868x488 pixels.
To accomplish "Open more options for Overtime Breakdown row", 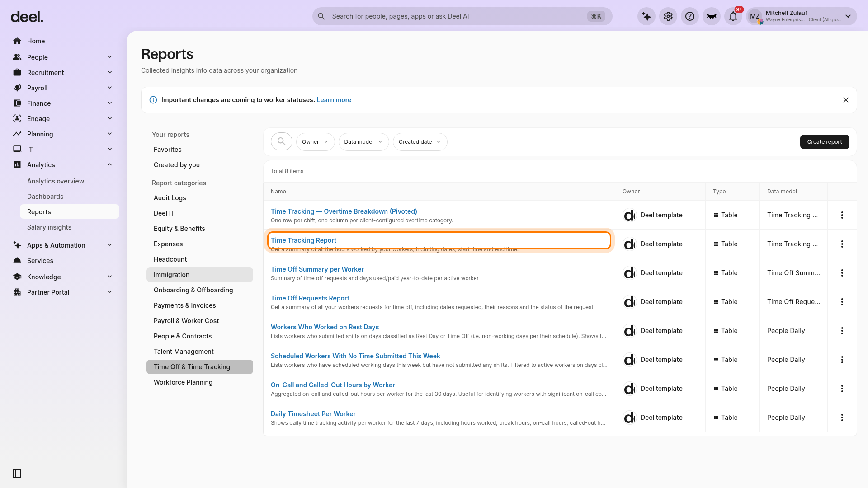I will [x=842, y=215].
